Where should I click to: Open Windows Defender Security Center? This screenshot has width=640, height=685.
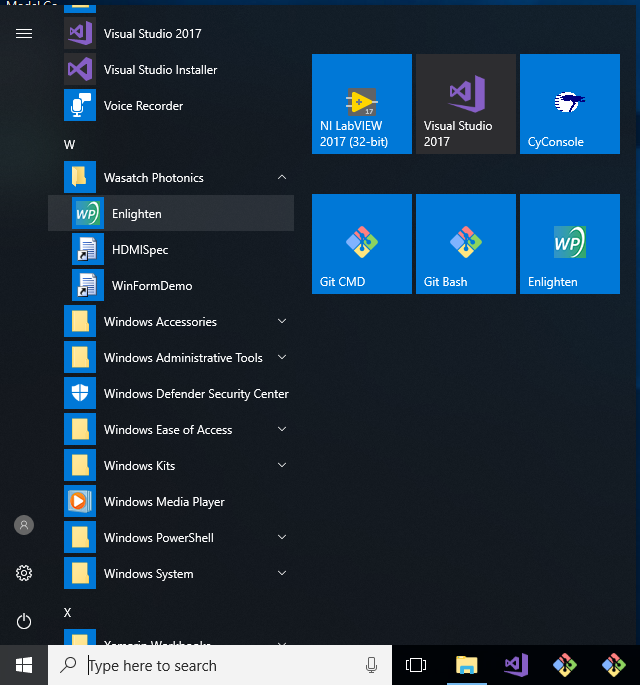point(196,394)
